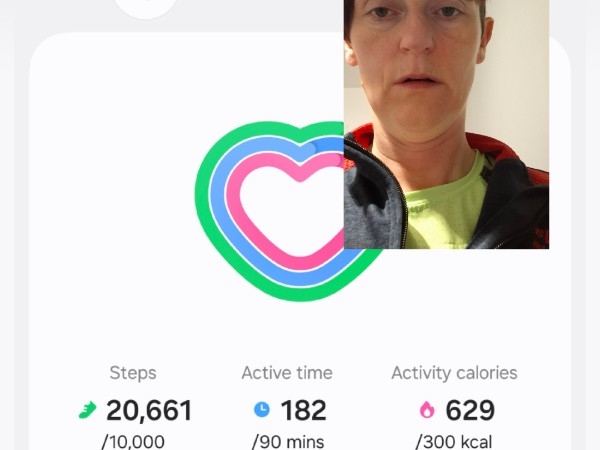The height and width of the screenshot is (450, 600).
Task: Tap the /300 kcal goal text
Action: [453, 442]
